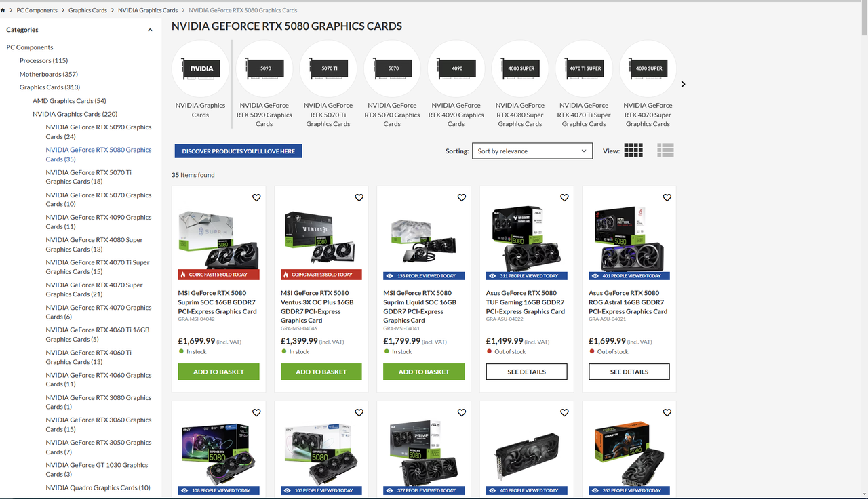Wishlist the MSI Suprim Liquid SOC card
This screenshot has height=499, width=868.
(462, 198)
